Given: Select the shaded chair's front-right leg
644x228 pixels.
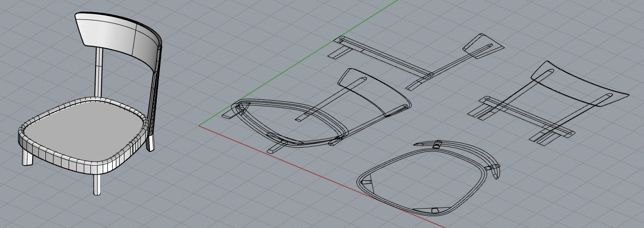Looking at the screenshot, I should pyautogui.click(x=97, y=185).
